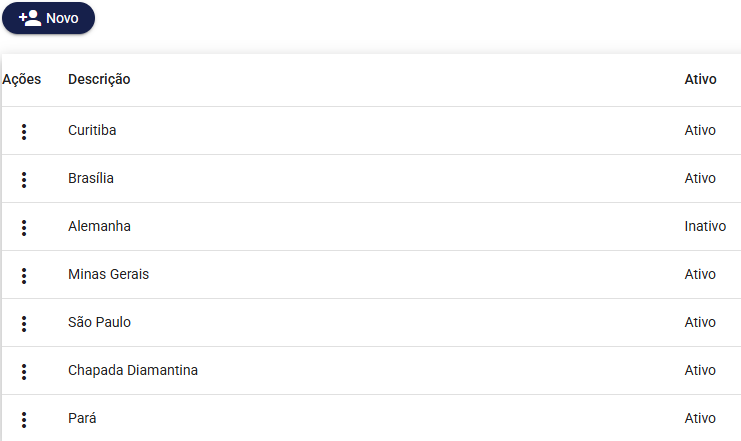This screenshot has height=441, width=741.
Task: Click the Novo add button
Action: 49,18
